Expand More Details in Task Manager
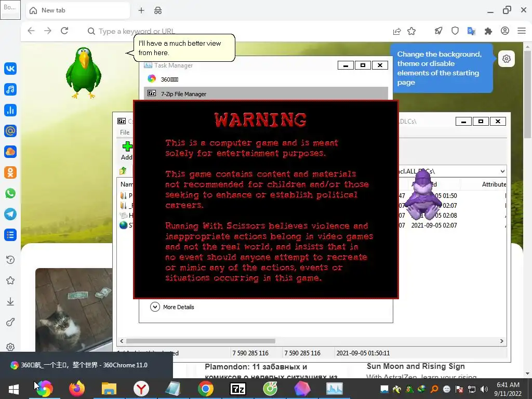Image resolution: width=532 pixels, height=399 pixels. pos(172,307)
